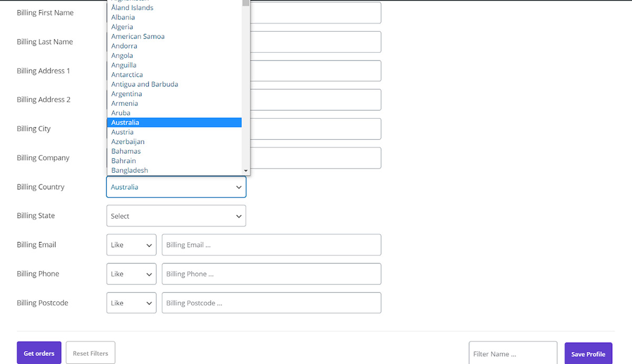Collapse the Billing Country dropdown
Image resolution: width=632 pixels, height=364 pixels.
[x=176, y=186]
